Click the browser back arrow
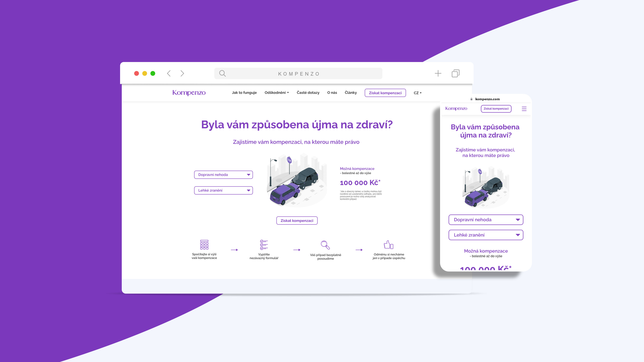Viewport: 644px width, 362px height. pos(169,73)
